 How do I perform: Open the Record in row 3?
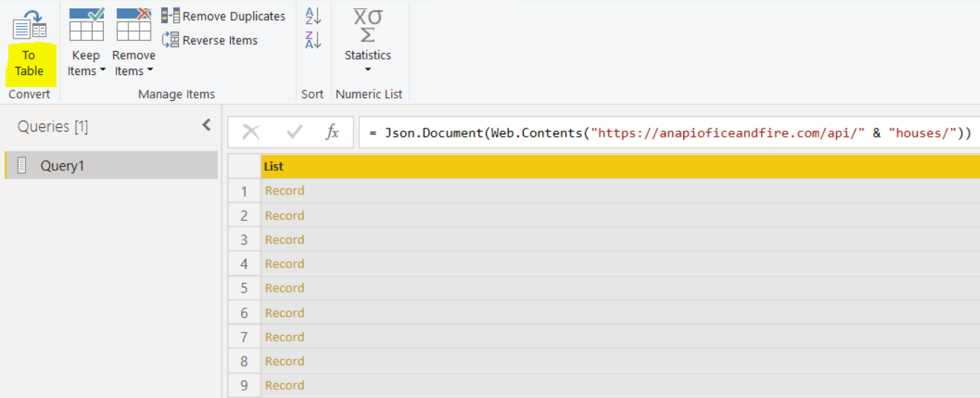click(284, 240)
